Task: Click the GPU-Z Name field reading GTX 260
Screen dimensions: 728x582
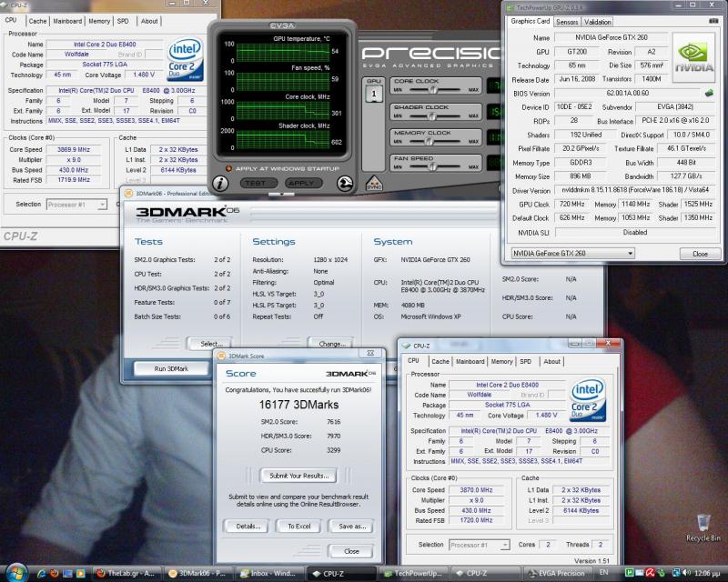Action: [x=611, y=37]
